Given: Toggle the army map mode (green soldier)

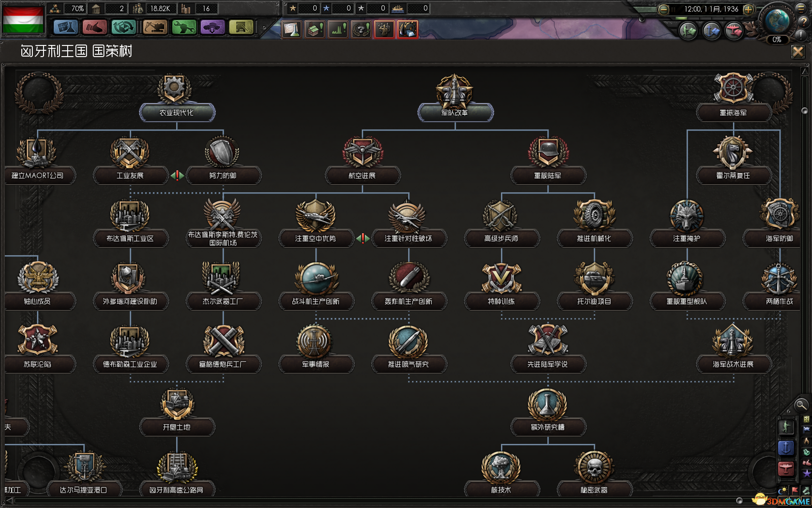Looking at the screenshot, I should tap(786, 427).
